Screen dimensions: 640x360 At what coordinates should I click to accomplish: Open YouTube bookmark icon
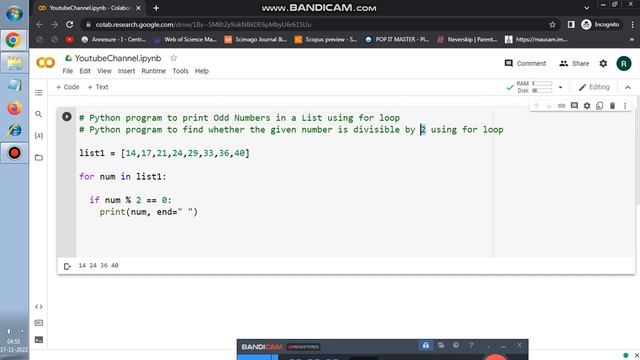69,40
